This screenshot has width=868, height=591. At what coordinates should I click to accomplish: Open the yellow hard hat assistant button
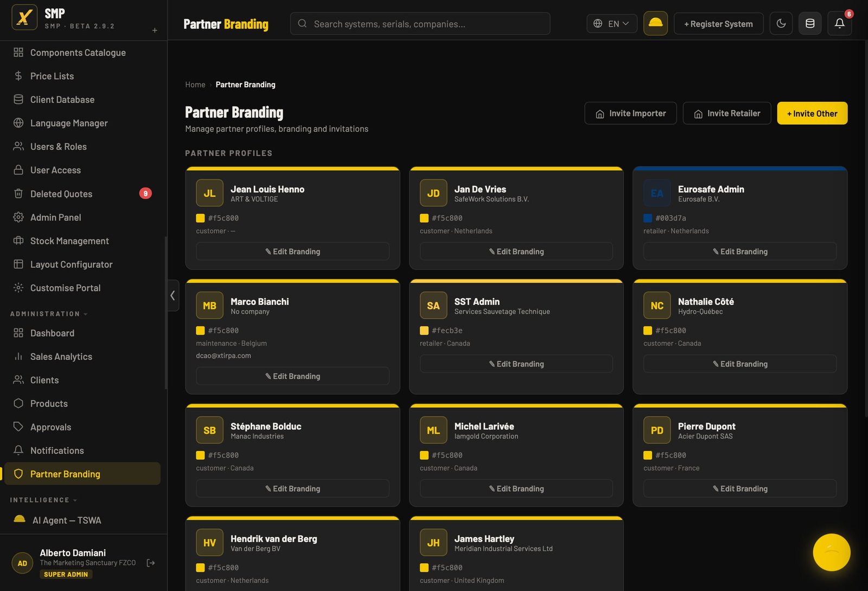click(x=655, y=23)
